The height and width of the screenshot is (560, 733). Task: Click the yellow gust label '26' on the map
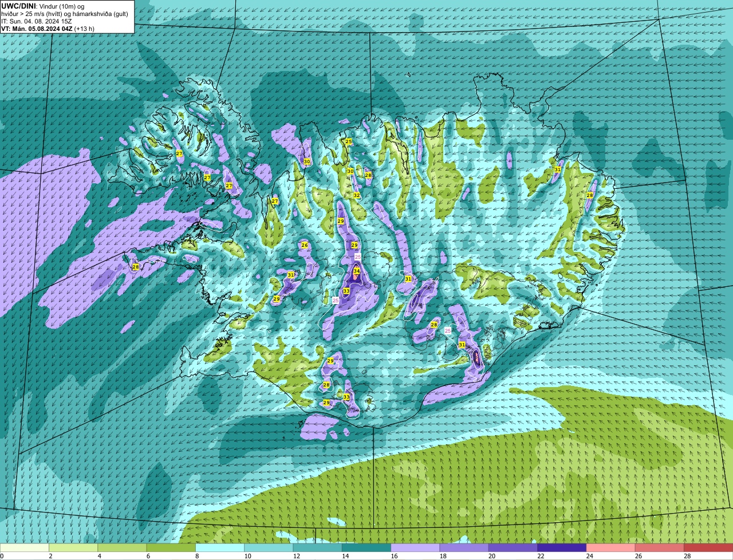tap(305, 246)
